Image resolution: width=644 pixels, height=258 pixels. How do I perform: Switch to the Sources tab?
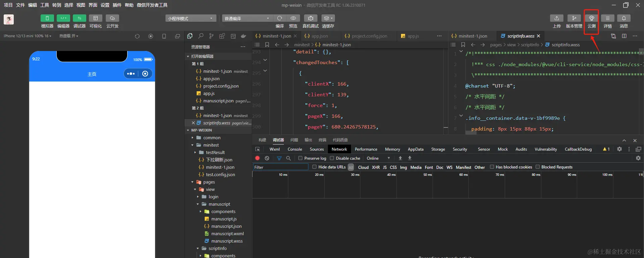click(317, 149)
